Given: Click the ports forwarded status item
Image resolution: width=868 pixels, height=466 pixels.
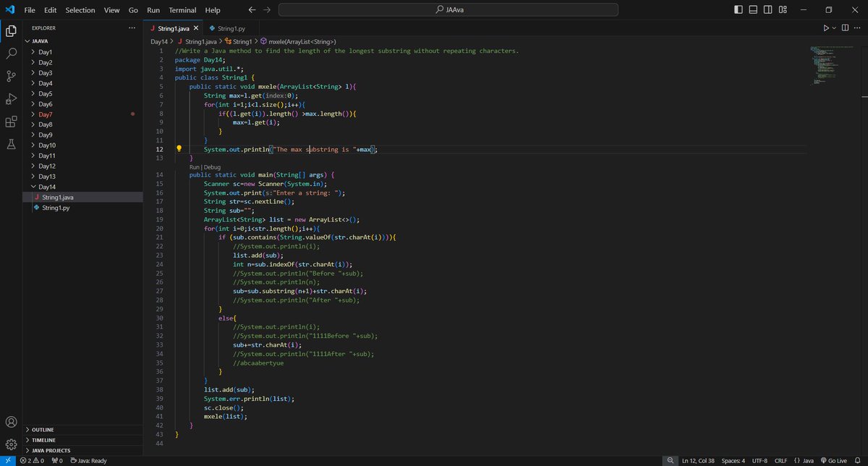Looking at the screenshot, I should [x=57, y=460].
